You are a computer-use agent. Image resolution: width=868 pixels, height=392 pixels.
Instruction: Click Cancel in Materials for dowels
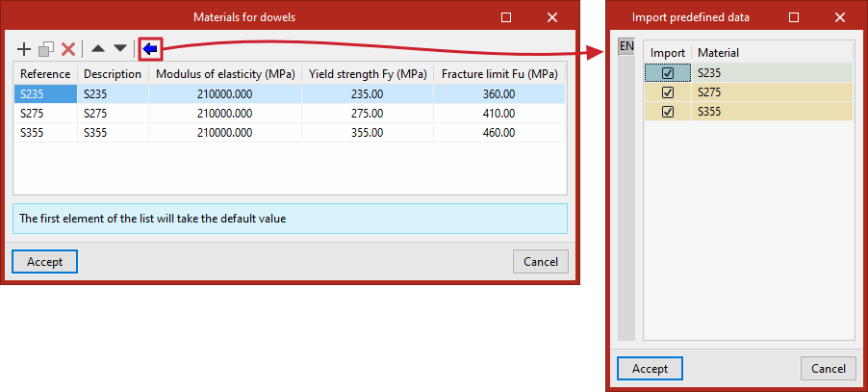point(540,262)
